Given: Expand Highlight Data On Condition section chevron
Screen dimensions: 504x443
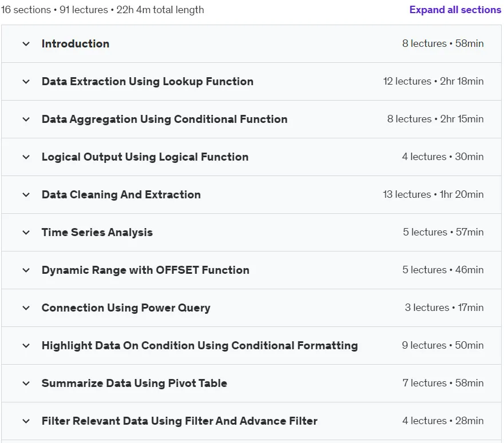Looking at the screenshot, I should [x=26, y=346].
